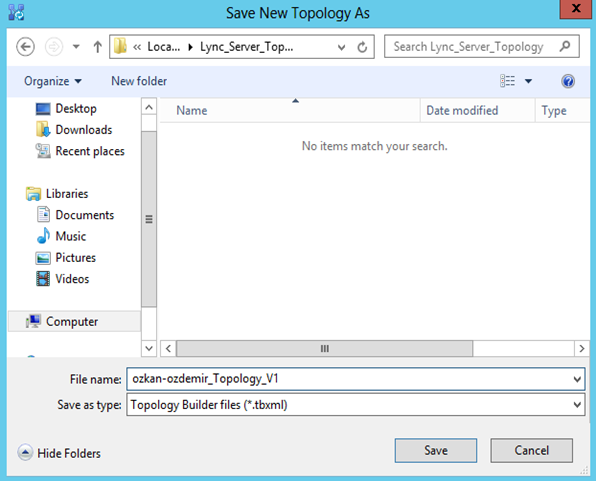Screen dimensions: 596x481
Task: Click the Back navigation arrow
Action: click(x=25, y=47)
